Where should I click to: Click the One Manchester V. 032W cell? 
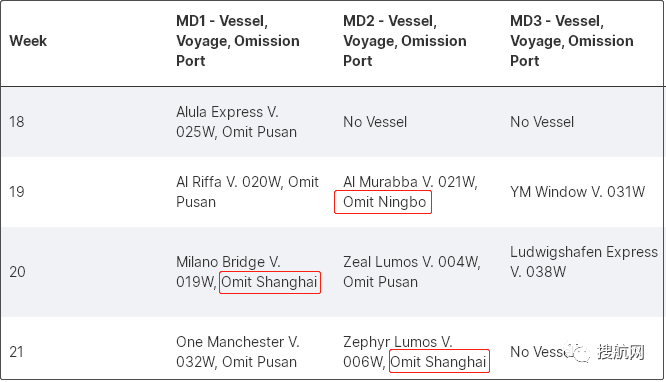pos(238,352)
